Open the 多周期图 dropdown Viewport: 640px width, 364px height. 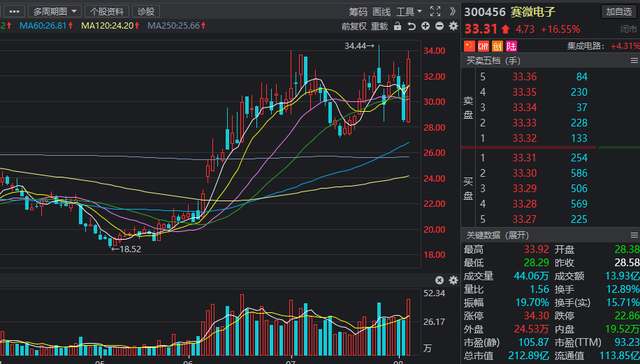point(55,11)
